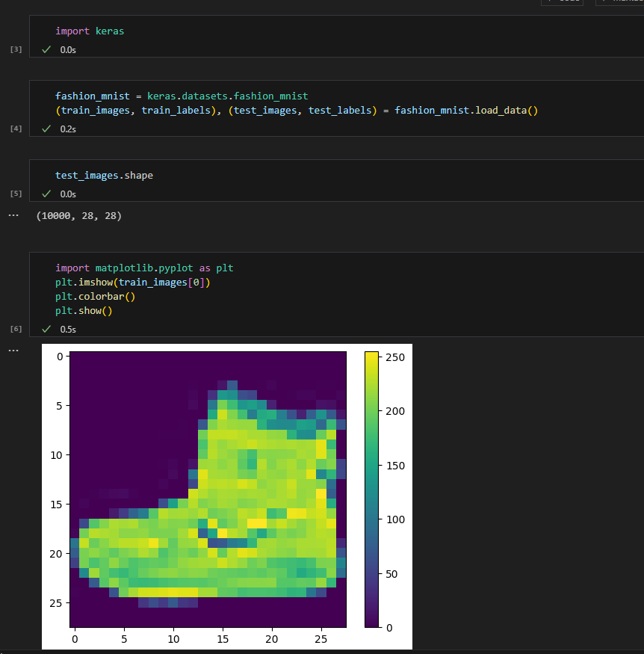644x654 pixels.
Task: Click the output text (10000, 28, 28)
Action: [x=78, y=216]
